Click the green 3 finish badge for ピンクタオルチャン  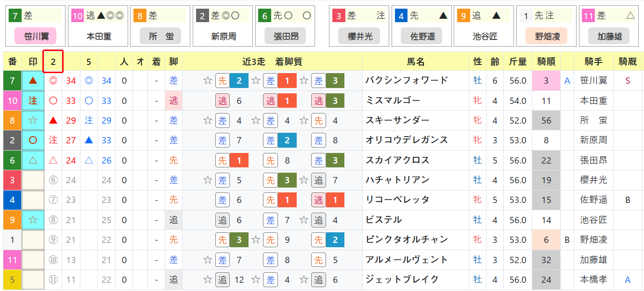239,240
